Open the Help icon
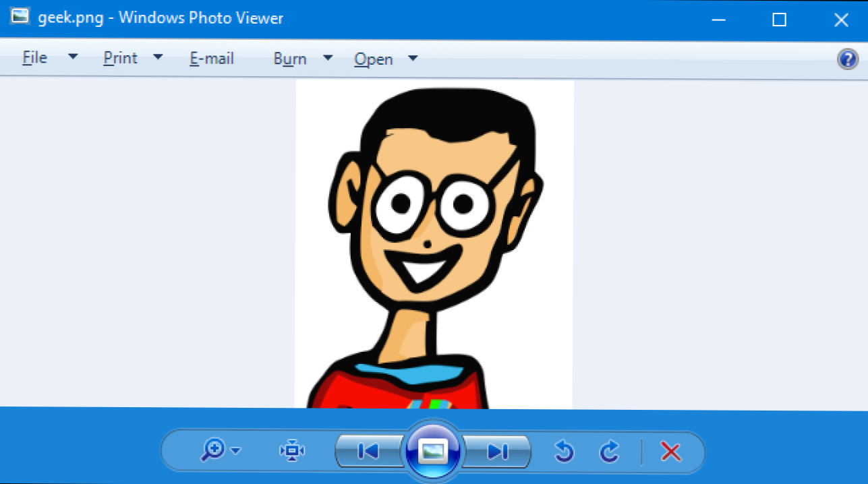868x484 pixels. point(847,59)
